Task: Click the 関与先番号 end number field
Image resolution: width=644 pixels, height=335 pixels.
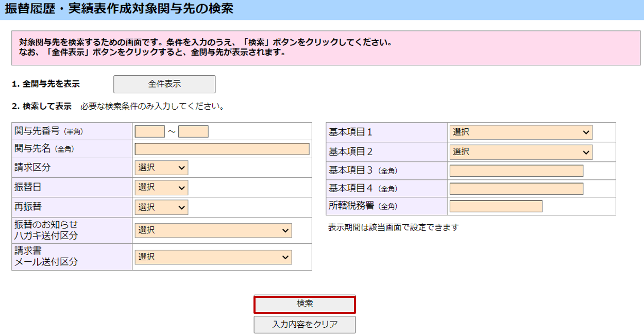Action: coord(193,132)
